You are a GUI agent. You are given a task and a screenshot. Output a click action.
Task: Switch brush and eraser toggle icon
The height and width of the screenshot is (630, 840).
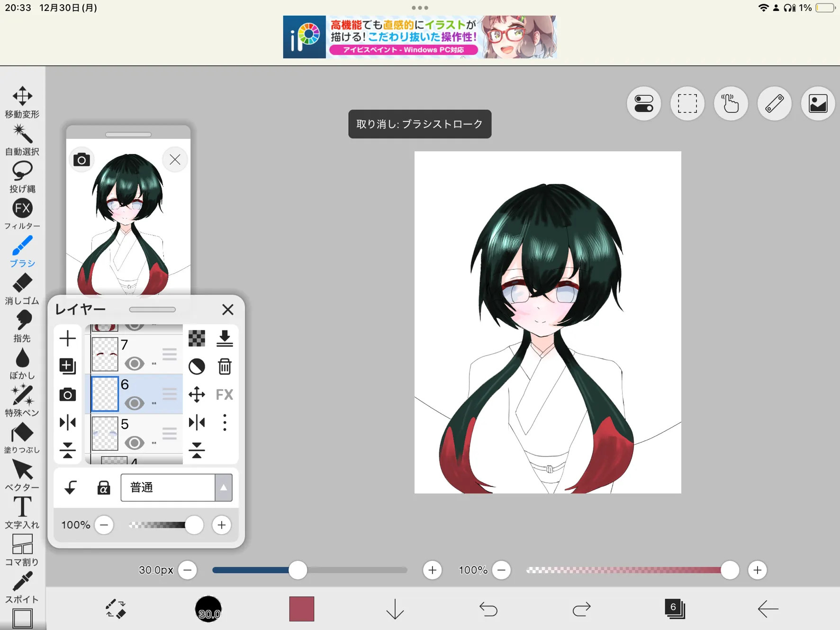[x=115, y=609]
